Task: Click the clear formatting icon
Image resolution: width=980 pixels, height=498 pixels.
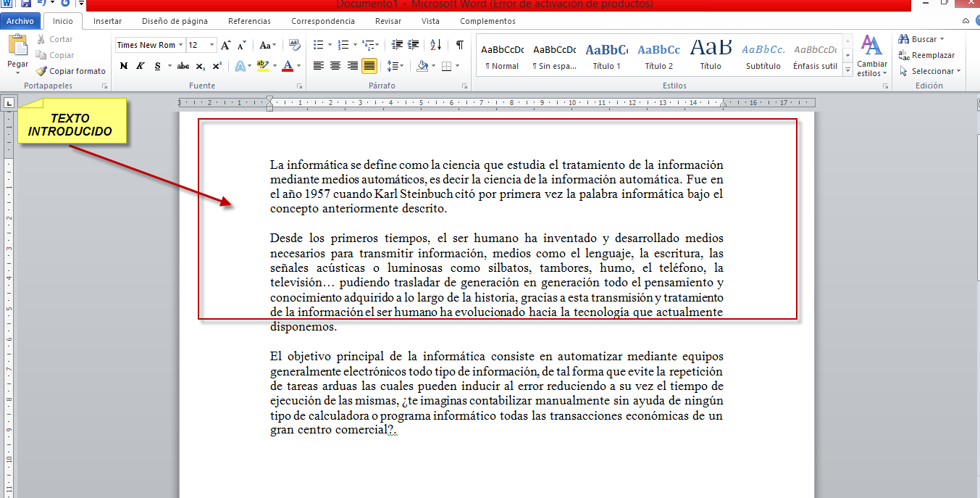Action: pos(294,45)
